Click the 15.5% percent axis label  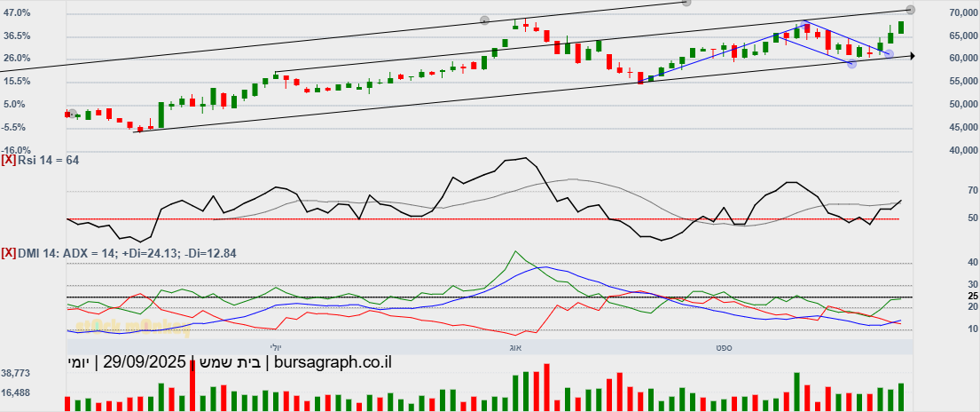point(17,82)
